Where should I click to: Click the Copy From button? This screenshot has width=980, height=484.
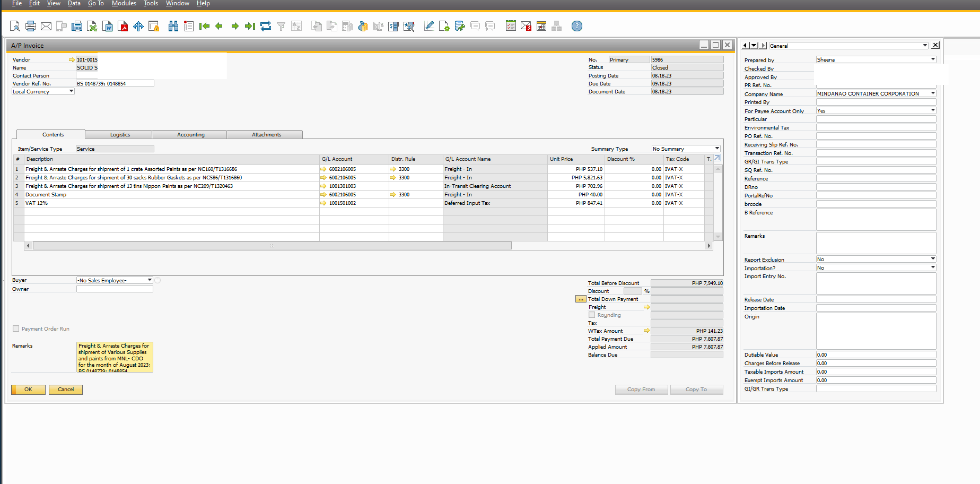[x=641, y=390]
